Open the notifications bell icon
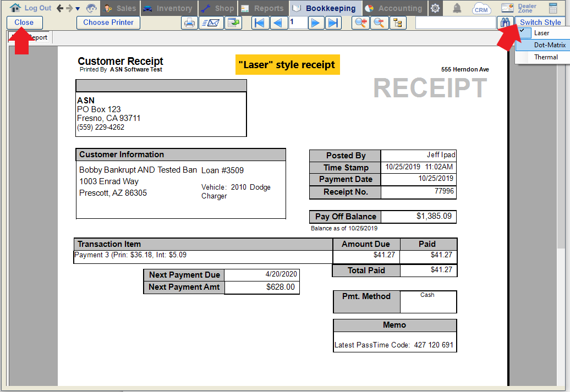Screen dimensions: 570x392 point(457,8)
